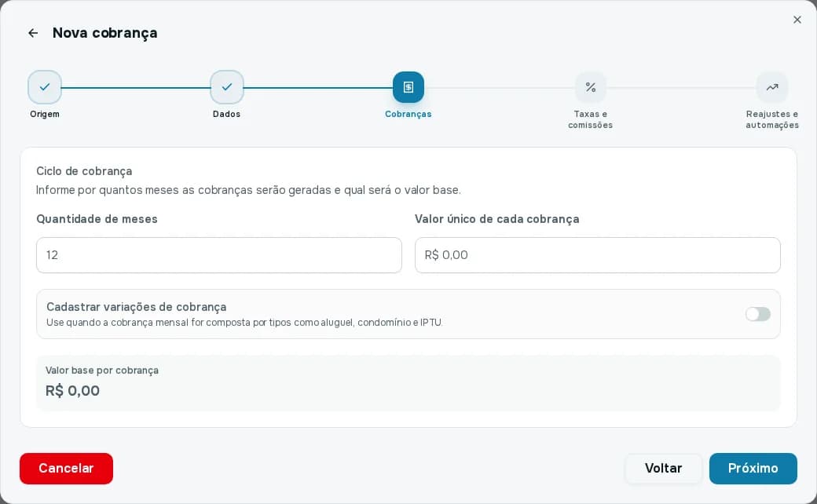Click the 'Valor único de cada cobrança' label
Screen dimensions: 817x504
tap(497, 219)
